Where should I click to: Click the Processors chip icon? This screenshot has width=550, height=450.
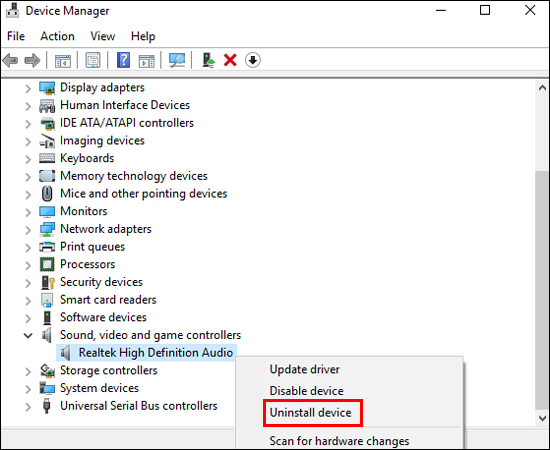tap(47, 264)
